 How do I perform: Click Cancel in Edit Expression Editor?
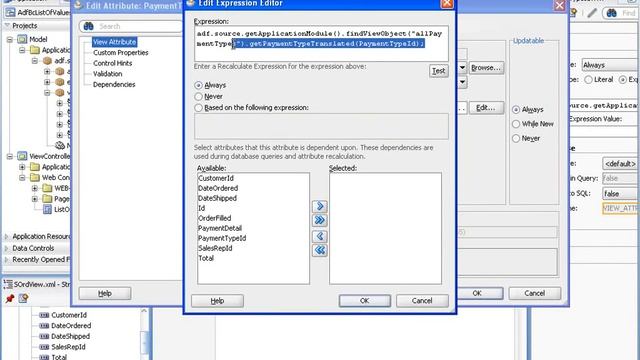coord(422,301)
